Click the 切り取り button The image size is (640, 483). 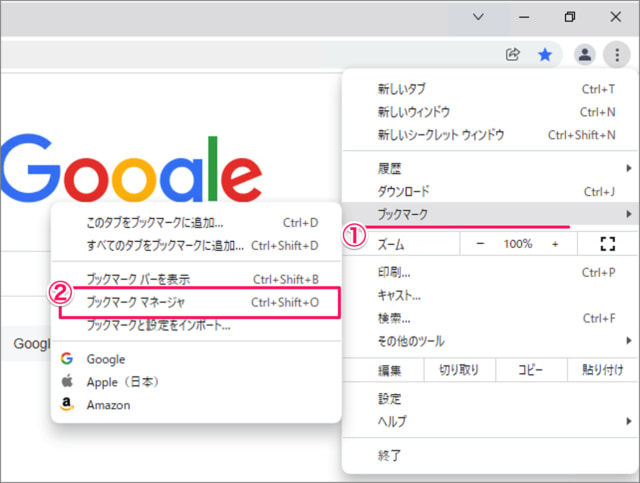pos(459,370)
